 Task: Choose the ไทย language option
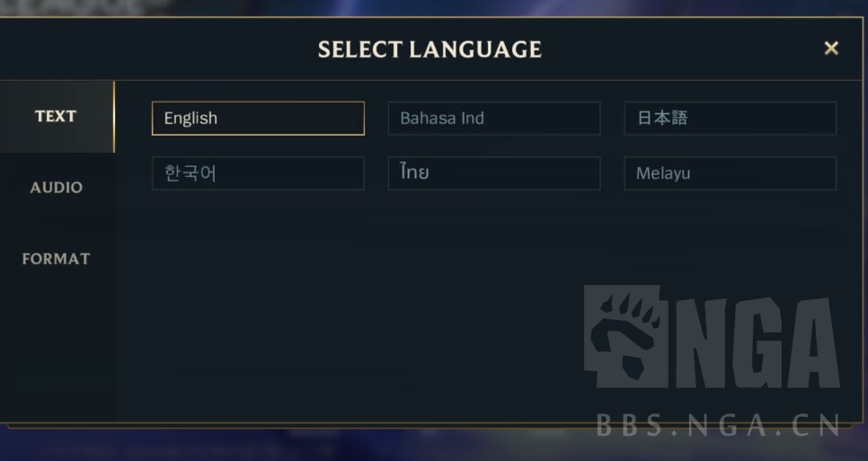pos(493,173)
